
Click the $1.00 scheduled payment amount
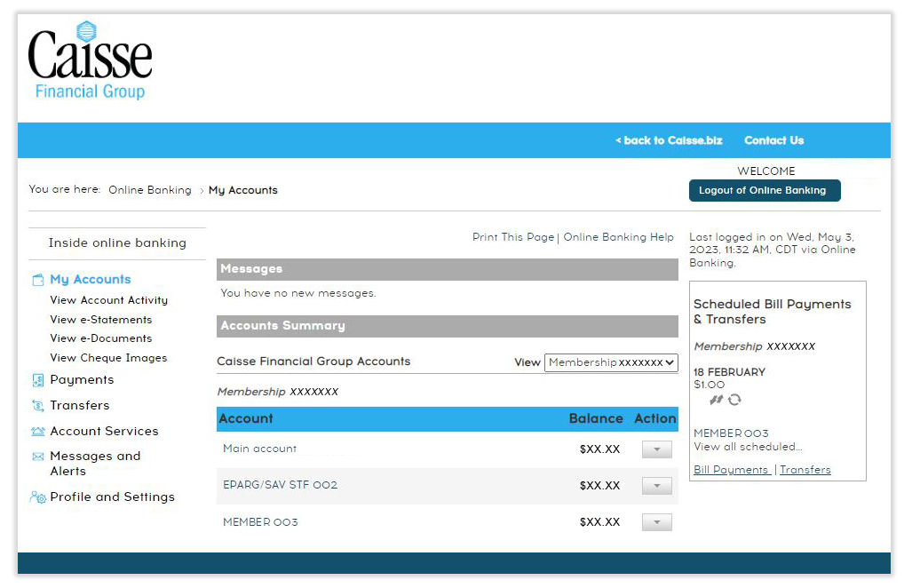pyautogui.click(x=709, y=385)
